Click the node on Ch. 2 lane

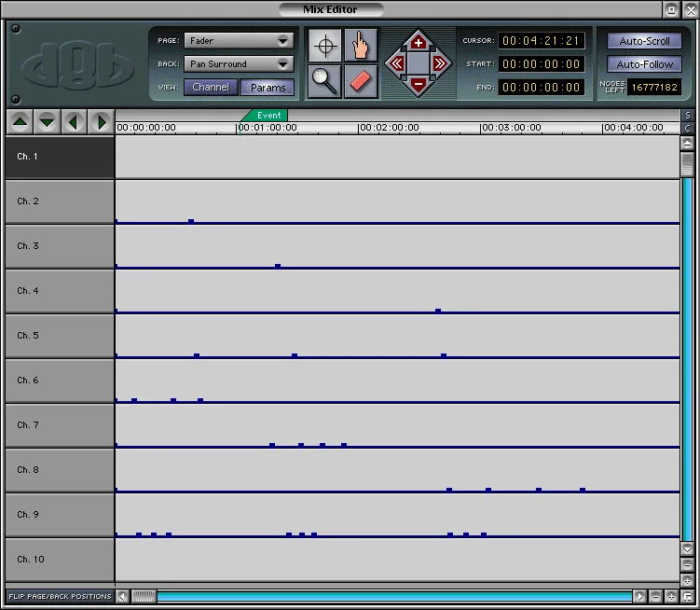click(x=191, y=222)
